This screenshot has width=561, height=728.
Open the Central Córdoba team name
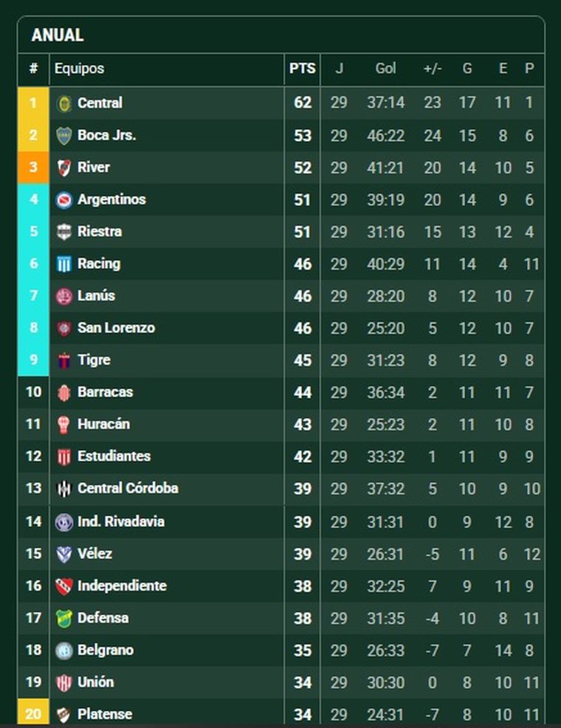coord(128,488)
